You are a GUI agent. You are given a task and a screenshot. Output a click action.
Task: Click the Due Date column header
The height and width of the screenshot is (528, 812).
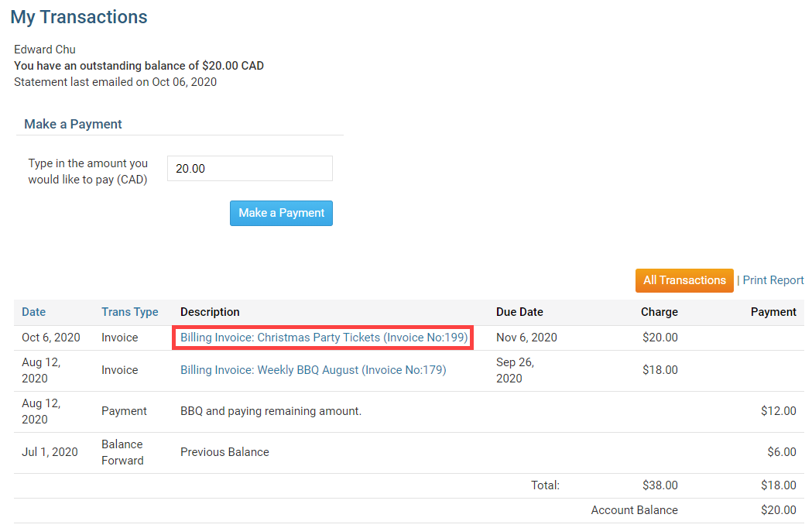[x=519, y=312]
